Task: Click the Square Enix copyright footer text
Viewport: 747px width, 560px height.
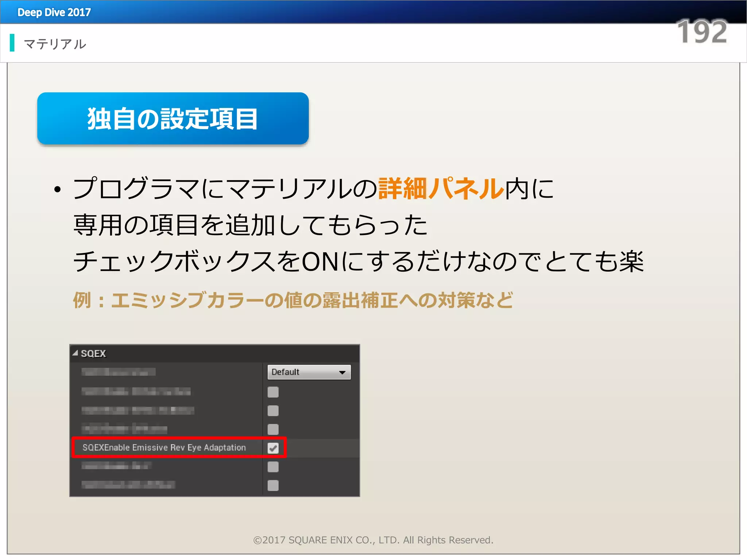Action: tap(373, 540)
